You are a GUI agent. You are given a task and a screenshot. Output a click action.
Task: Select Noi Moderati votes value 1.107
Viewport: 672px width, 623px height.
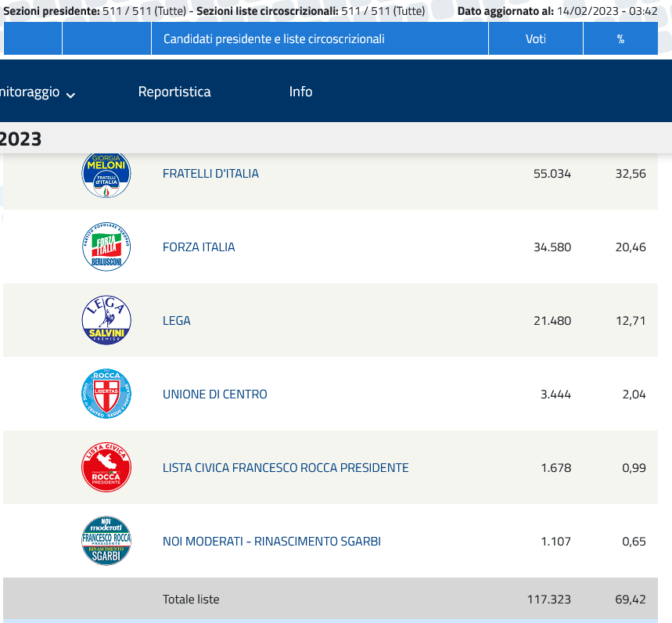pos(556,541)
